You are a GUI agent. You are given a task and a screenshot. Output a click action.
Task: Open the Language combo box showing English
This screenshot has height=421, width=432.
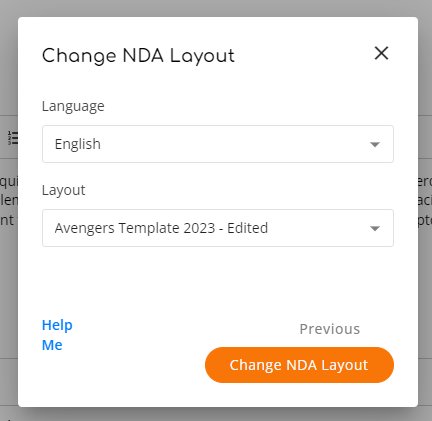[218, 144]
